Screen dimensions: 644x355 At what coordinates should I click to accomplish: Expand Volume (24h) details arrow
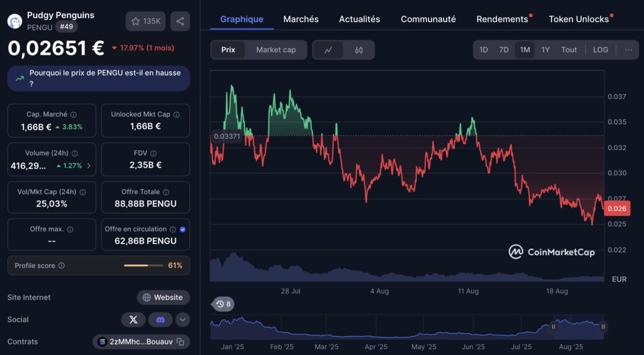[x=89, y=166]
